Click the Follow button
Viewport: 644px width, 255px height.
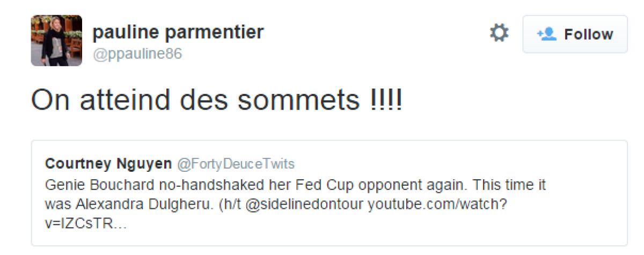tap(575, 34)
